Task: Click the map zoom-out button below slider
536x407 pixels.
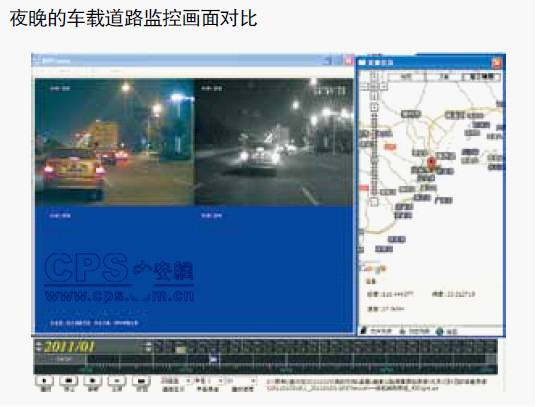Action: pos(374,202)
